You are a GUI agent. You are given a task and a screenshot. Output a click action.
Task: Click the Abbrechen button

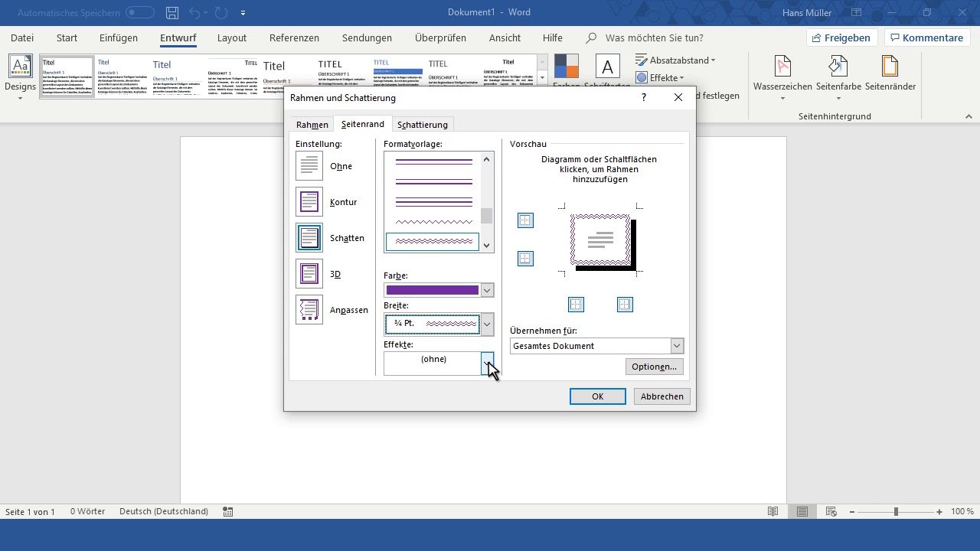tap(662, 396)
